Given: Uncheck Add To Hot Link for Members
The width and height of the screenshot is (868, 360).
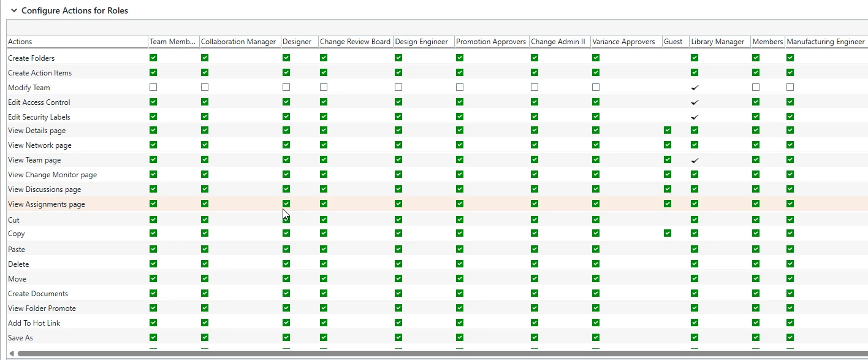Looking at the screenshot, I should coord(756,323).
